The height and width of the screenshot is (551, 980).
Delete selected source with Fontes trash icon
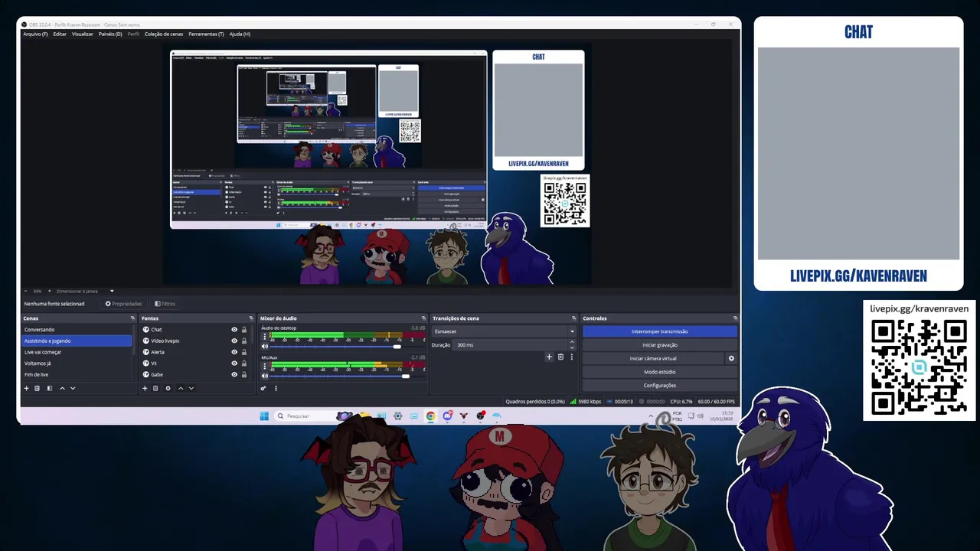click(x=155, y=388)
